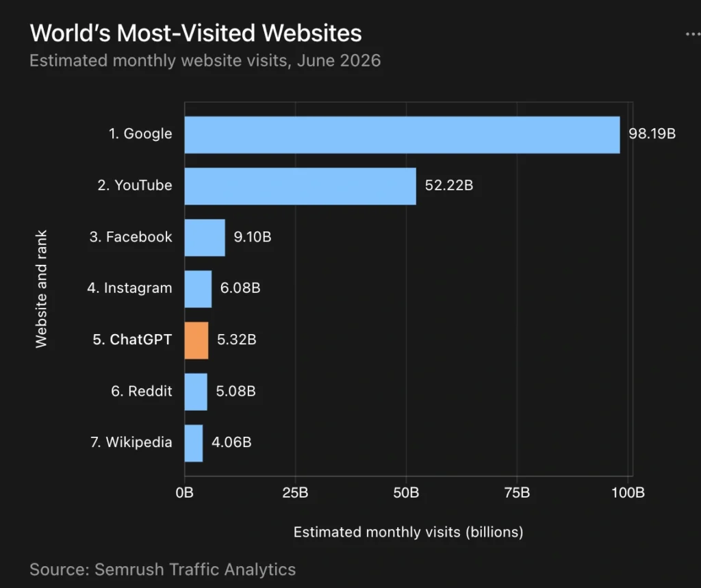The height and width of the screenshot is (588, 701).
Task: Select the Instagram bar
Action: [198, 290]
